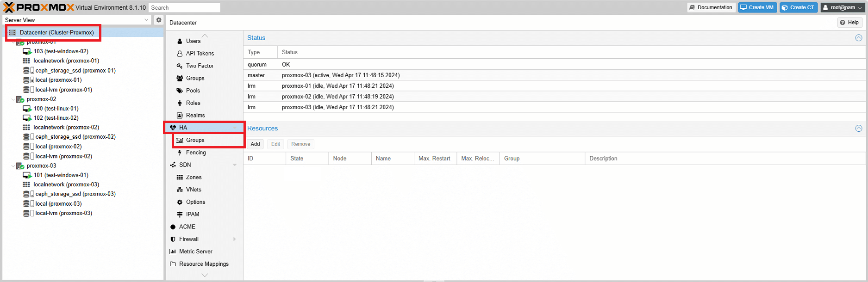This screenshot has width=868, height=282.
Task: Click the Users person icon
Action: pos(180,41)
